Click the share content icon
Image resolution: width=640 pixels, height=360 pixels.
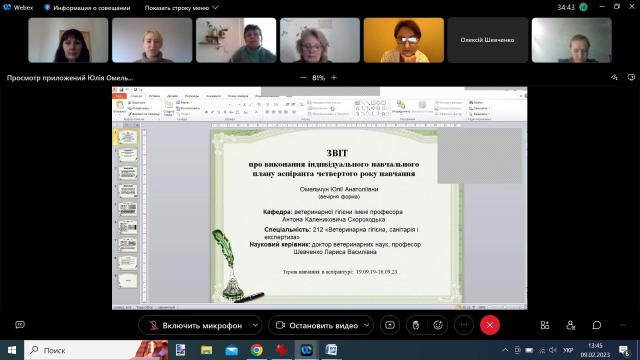pos(390,325)
